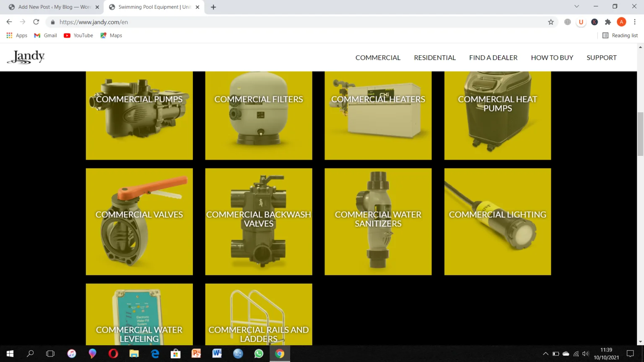
Task: Open the Support link
Action: coord(601,57)
